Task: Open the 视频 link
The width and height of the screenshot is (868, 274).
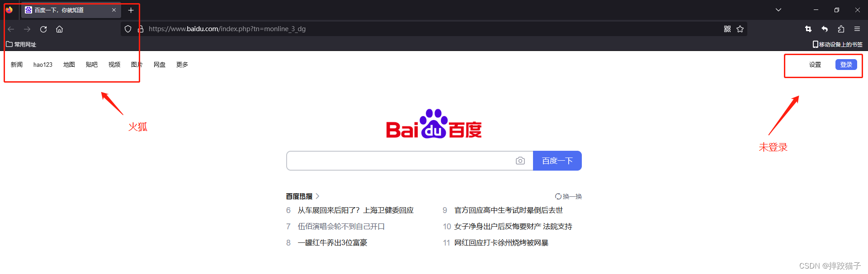Action: (114, 65)
